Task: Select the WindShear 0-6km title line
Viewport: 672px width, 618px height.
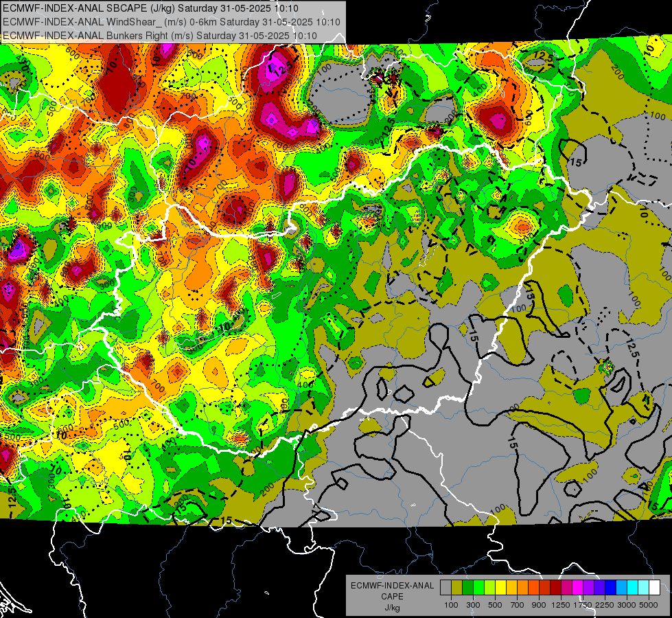Action: [x=172, y=22]
